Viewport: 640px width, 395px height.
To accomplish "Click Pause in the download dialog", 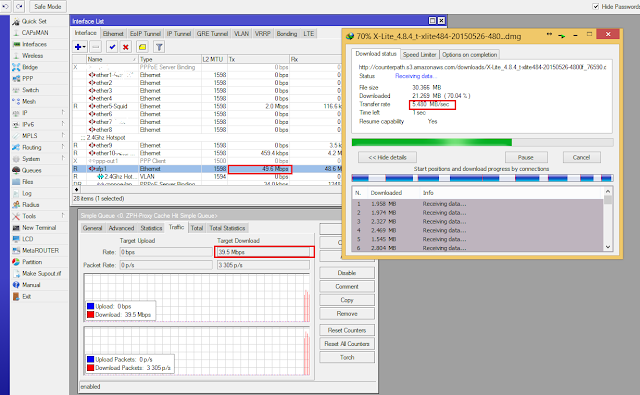I will pyautogui.click(x=526, y=158).
